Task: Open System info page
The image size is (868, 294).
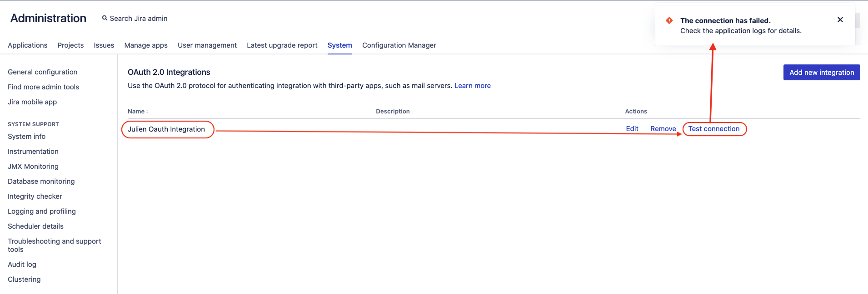Action: coord(27,137)
